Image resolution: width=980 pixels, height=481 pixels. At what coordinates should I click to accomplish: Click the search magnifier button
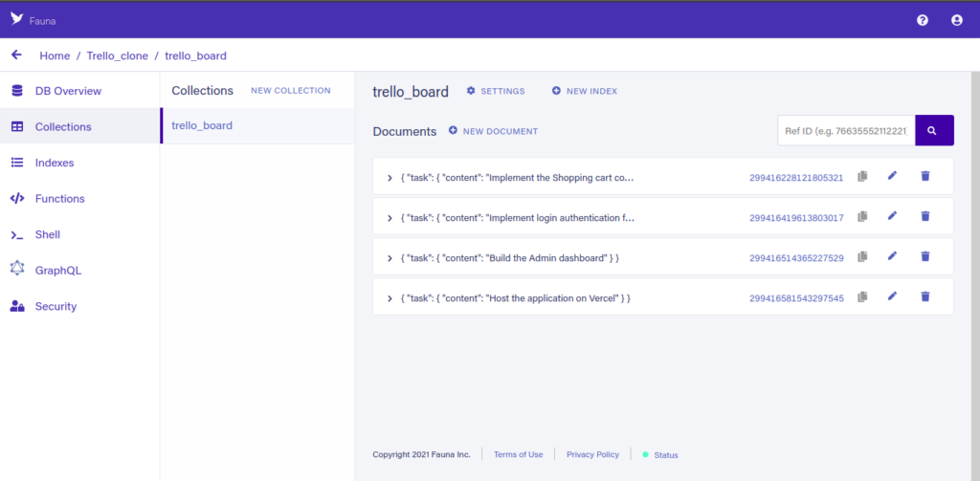click(934, 130)
